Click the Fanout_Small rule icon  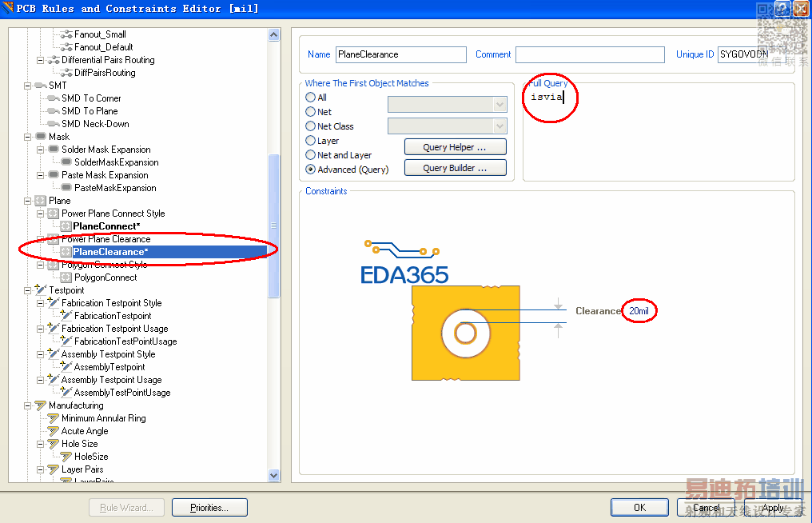(66, 34)
